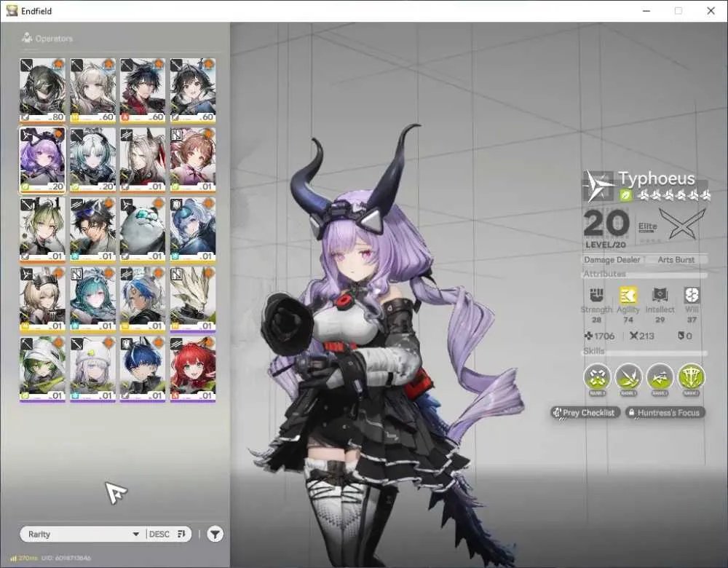Image resolution: width=728 pixels, height=568 pixels.
Task: Open the operator filter funnel icon
Action: point(215,534)
